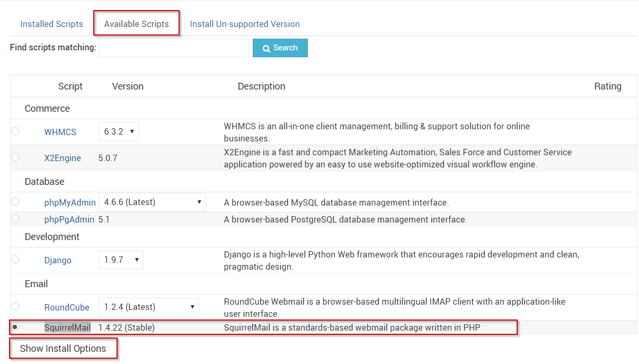Click the phpMyAdmin MySQL description text
Screen dimensions: 639x364
(336, 202)
